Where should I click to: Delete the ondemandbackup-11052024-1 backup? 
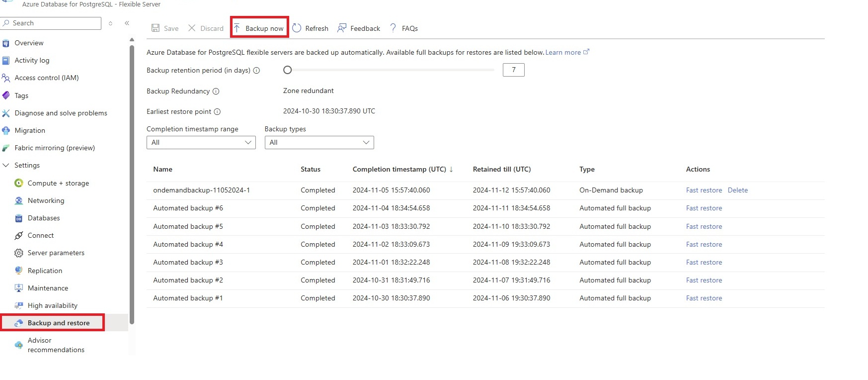tap(738, 190)
